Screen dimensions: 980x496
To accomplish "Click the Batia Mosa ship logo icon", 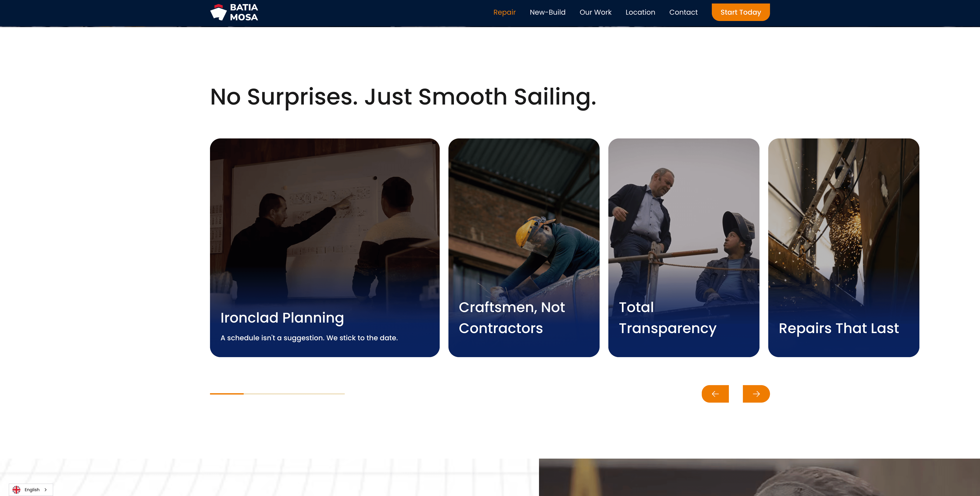I will tap(218, 12).
